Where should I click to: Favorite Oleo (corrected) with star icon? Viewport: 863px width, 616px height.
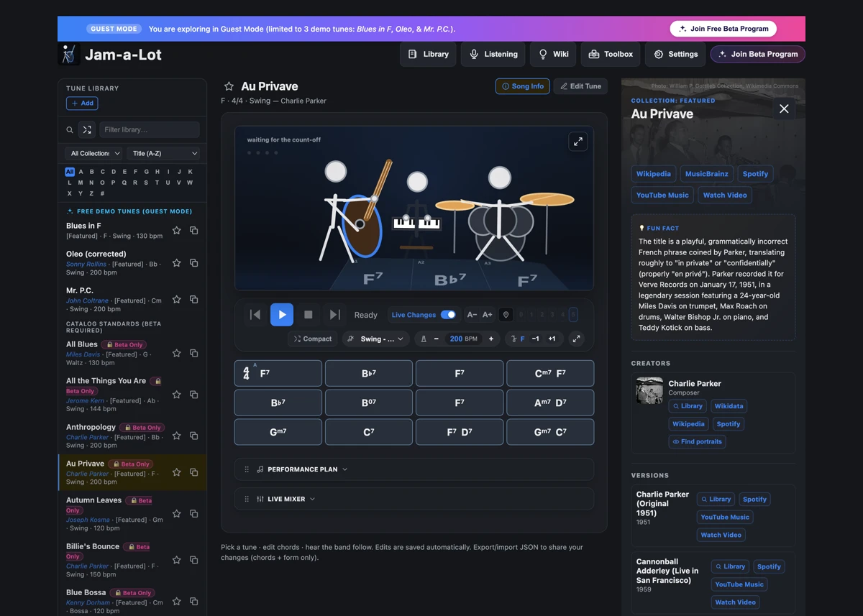pyautogui.click(x=177, y=263)
